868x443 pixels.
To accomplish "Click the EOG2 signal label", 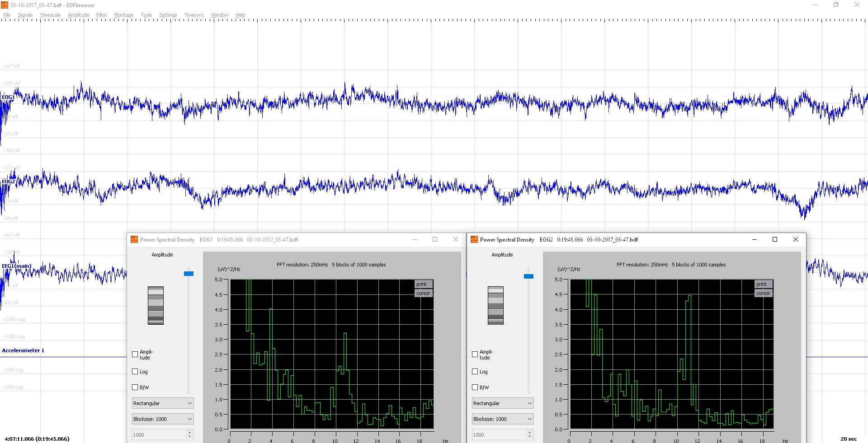I will 9,182.
